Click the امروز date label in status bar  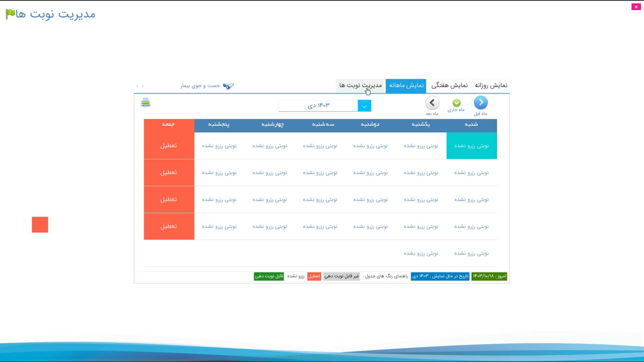point(489,276)
